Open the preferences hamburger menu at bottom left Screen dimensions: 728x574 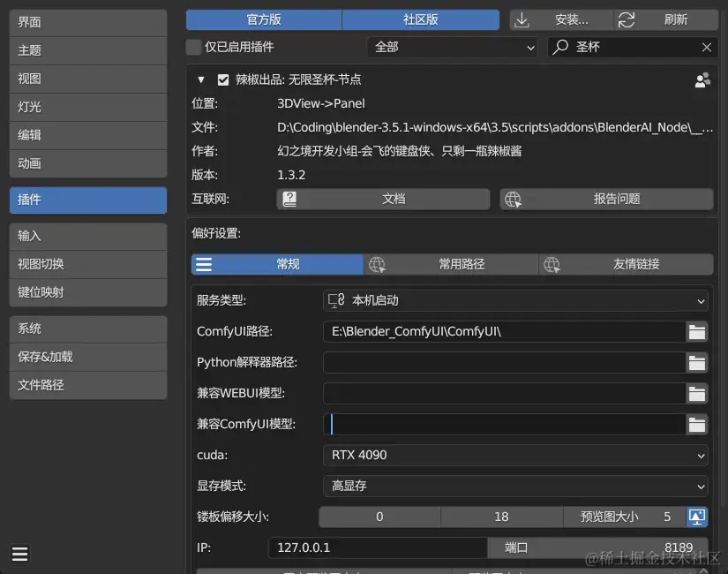[x=19, y=554]
